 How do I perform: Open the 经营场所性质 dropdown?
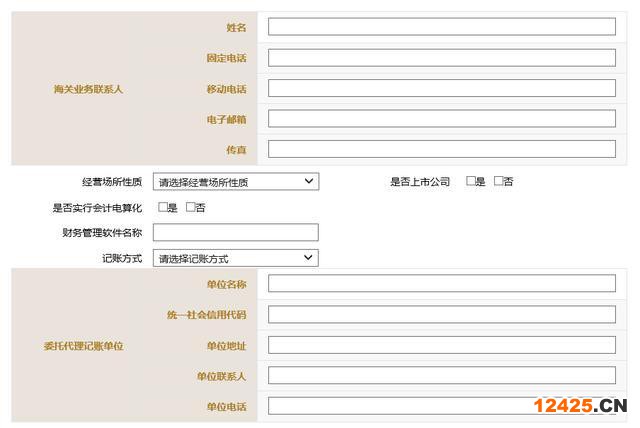(x=235, y=182)
